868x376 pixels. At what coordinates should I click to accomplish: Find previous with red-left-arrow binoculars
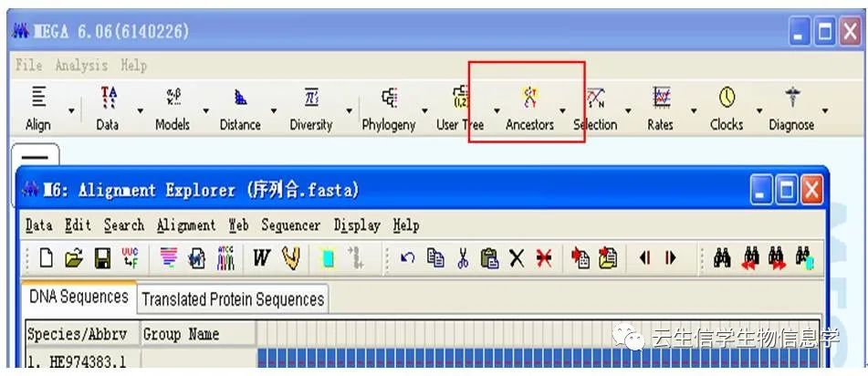coord(750,258)
